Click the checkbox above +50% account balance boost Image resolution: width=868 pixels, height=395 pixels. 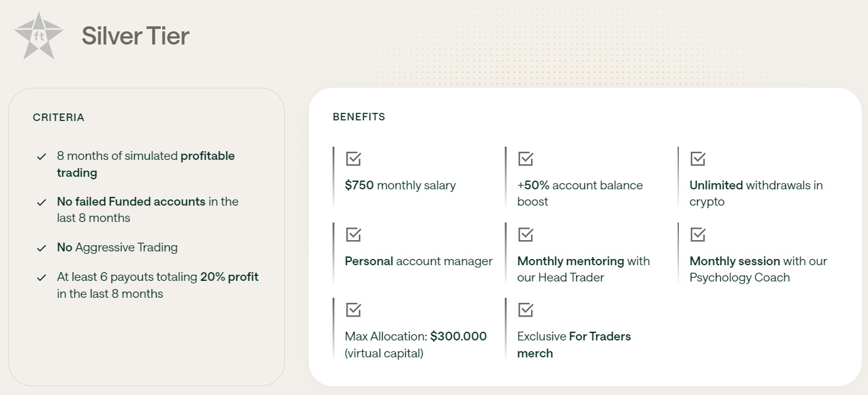(x=525, y=159)
